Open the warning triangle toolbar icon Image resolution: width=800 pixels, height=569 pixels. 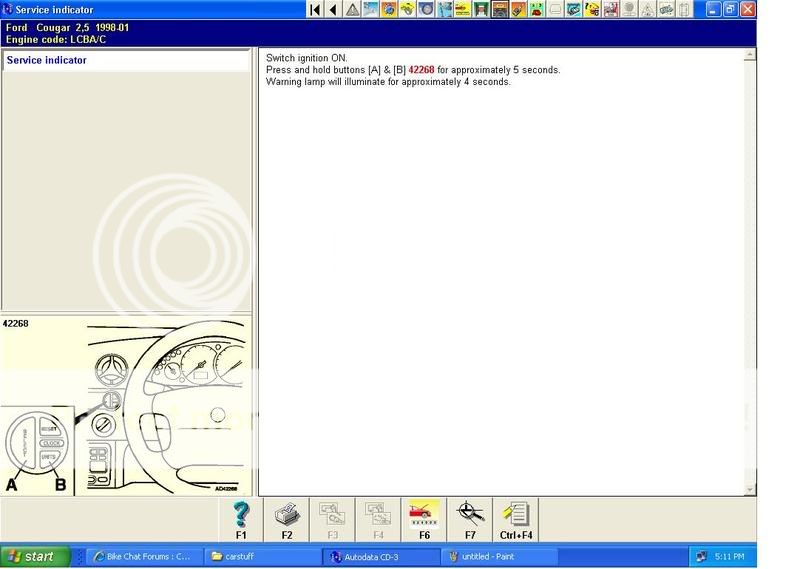tap(352, 9)
